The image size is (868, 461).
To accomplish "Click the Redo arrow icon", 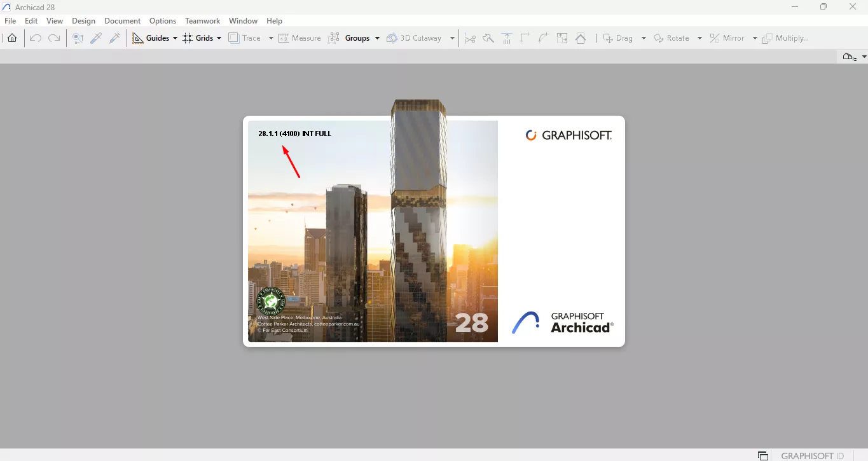I will [x=55, y=38].
